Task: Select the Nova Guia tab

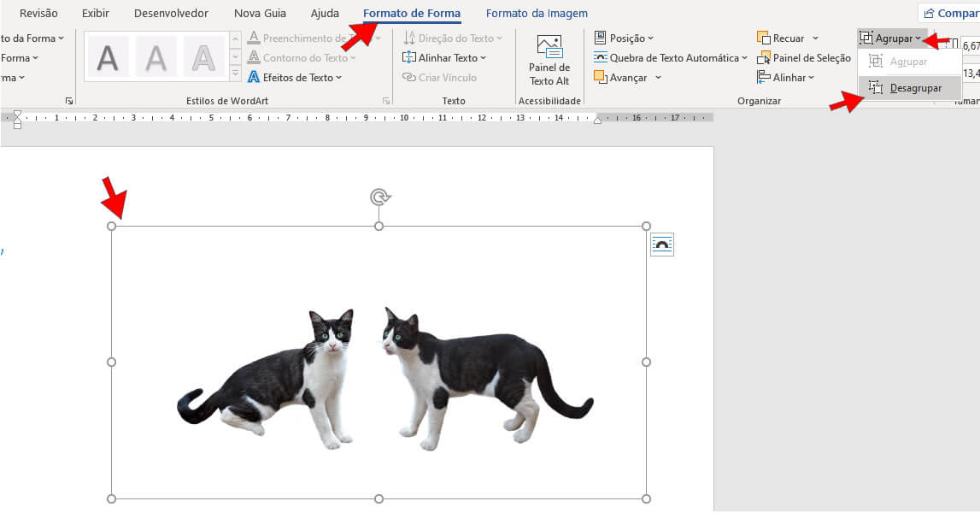Action: (260, 13)
